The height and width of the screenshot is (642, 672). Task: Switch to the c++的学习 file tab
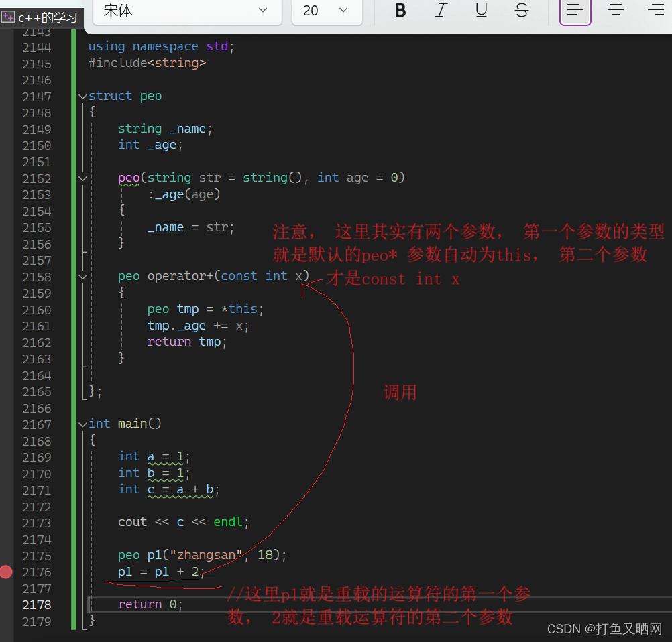tap(41, 18)
